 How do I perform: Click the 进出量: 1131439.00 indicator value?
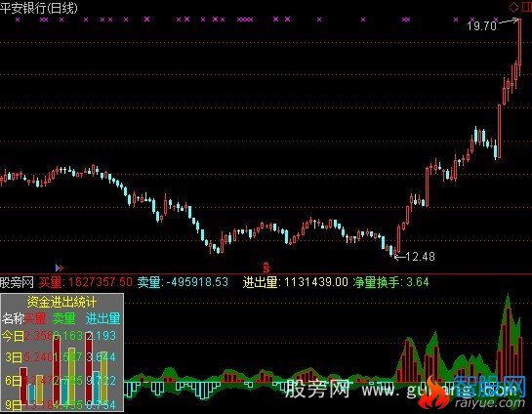coord(295,282)
